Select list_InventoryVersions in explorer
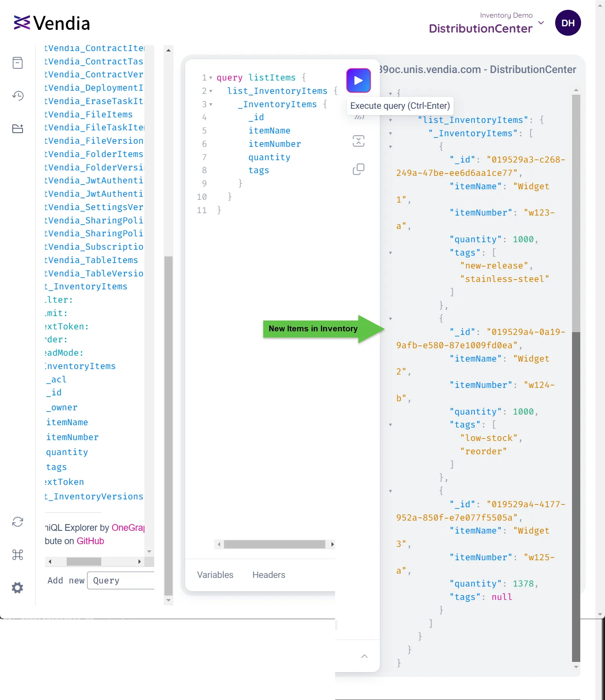This screenshot has width=605, height=700. click(94, 497)
